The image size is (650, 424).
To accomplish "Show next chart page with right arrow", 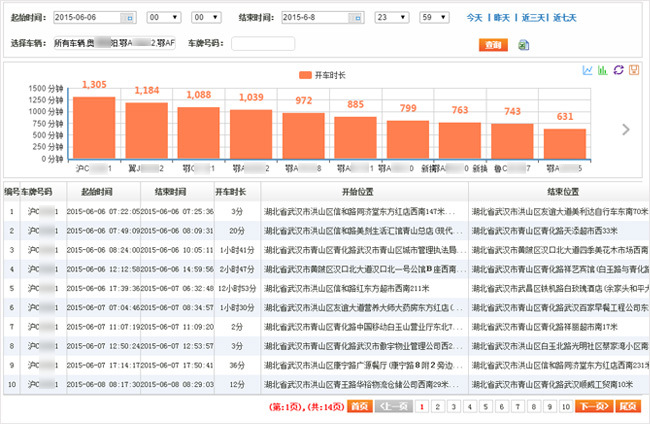I will click(x=626, y=129).
